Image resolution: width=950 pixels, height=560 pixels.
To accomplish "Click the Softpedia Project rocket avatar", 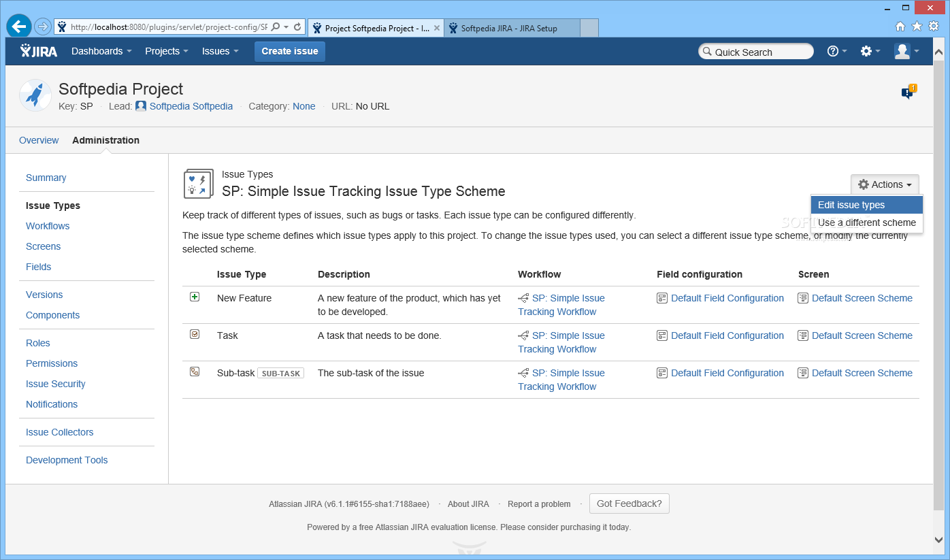I will tap(35, 95).
